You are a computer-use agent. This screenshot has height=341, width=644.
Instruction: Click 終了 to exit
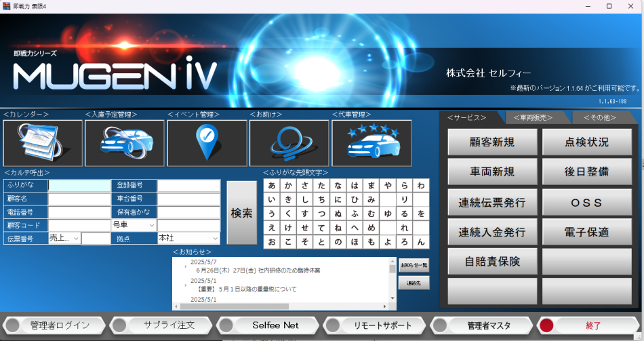(x=588, y=325)
